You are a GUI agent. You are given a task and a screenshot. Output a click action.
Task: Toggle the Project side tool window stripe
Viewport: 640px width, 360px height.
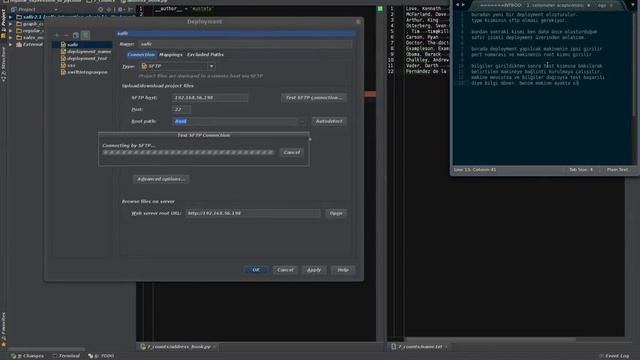(4, 24)
